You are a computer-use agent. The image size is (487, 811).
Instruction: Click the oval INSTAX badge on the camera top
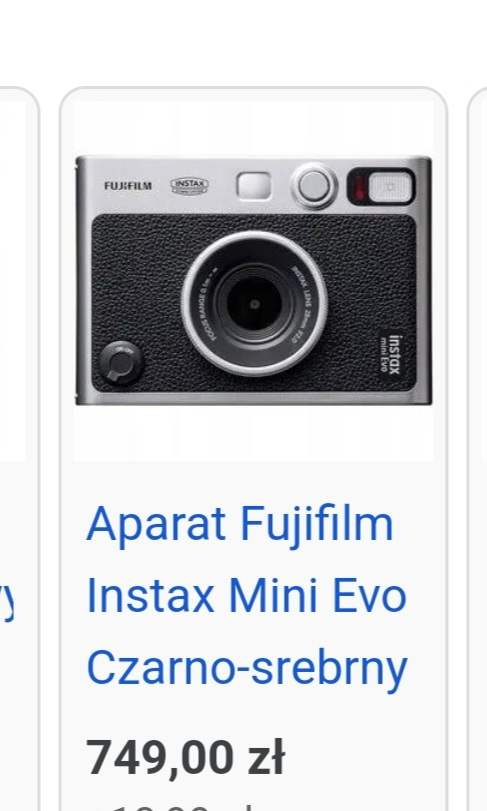pyautogui.click(x=189, y=186)
